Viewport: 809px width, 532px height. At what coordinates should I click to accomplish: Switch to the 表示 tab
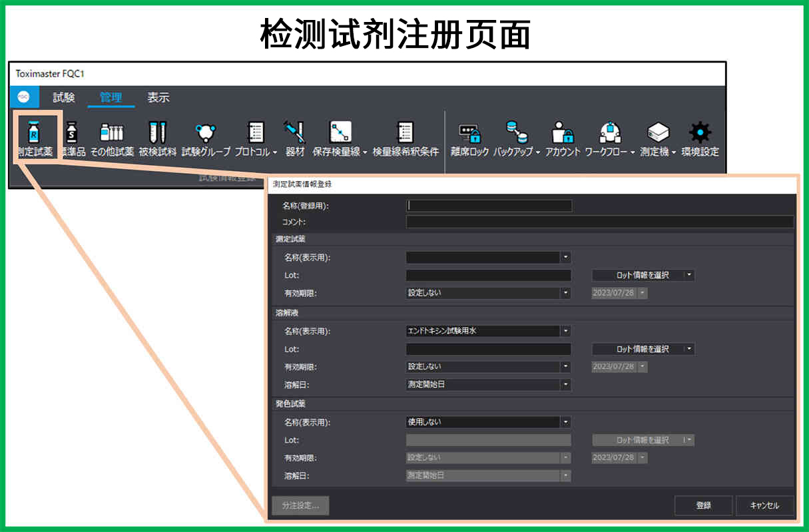pyautogui.click(x=158, y=97)
